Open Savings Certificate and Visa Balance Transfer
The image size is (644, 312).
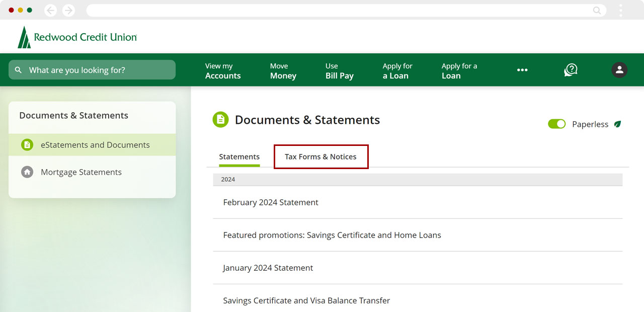pos(418,299)
